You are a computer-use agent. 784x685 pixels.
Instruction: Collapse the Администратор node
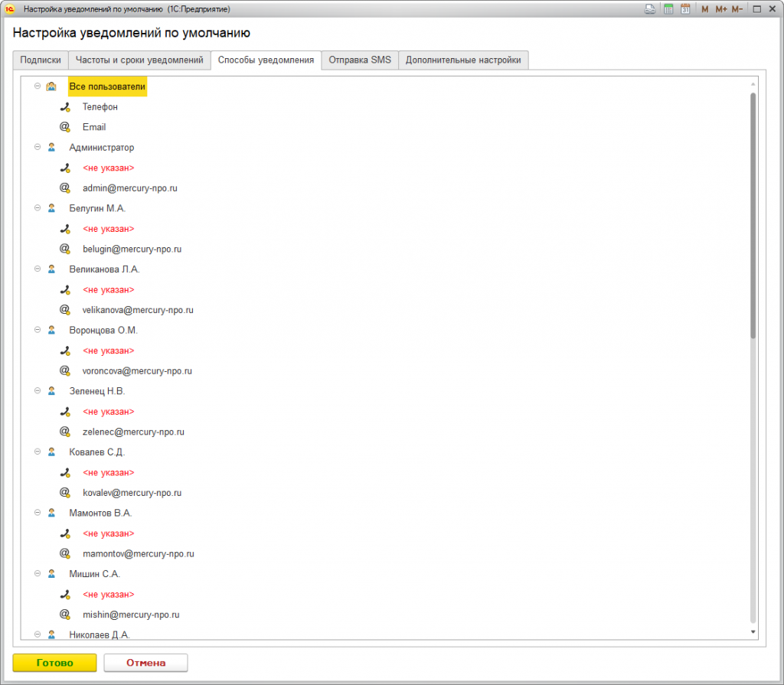pyautogui.click(x=38, y=147)
